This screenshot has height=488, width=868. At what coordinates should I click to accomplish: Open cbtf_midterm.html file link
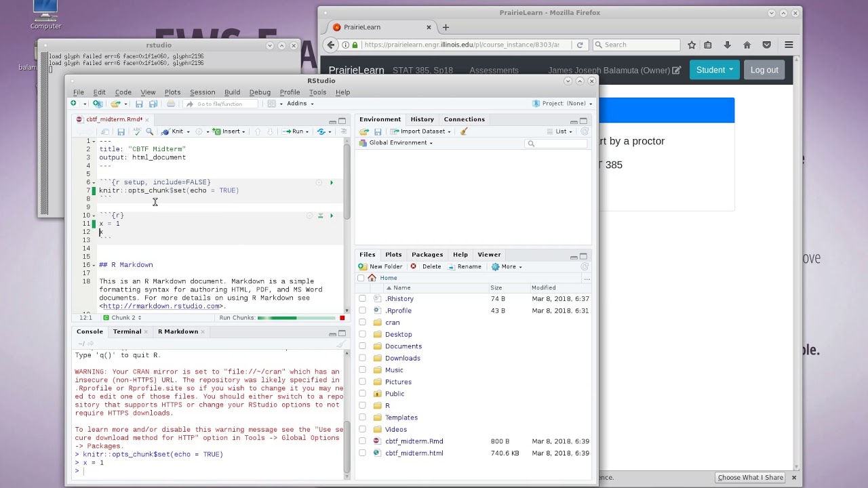[414, 453]
